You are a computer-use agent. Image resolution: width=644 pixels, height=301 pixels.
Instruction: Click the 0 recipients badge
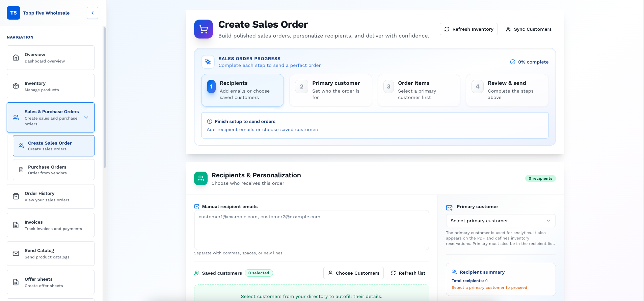pos(540,178)
